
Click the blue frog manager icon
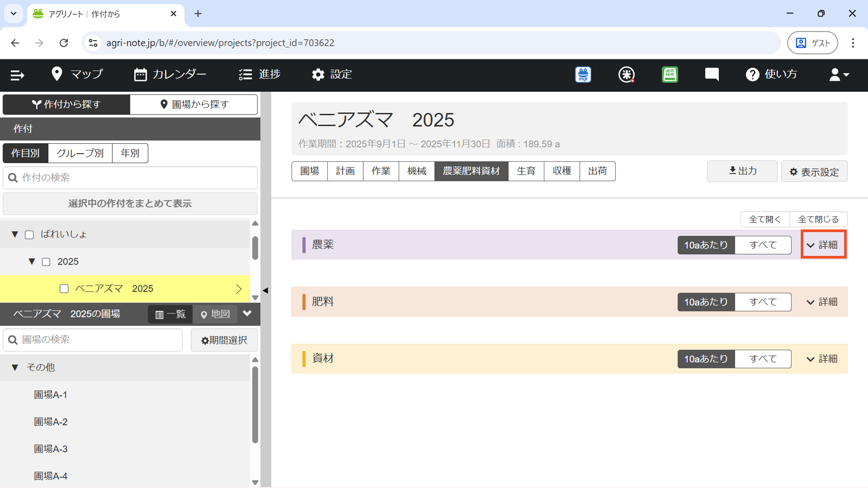583,75
